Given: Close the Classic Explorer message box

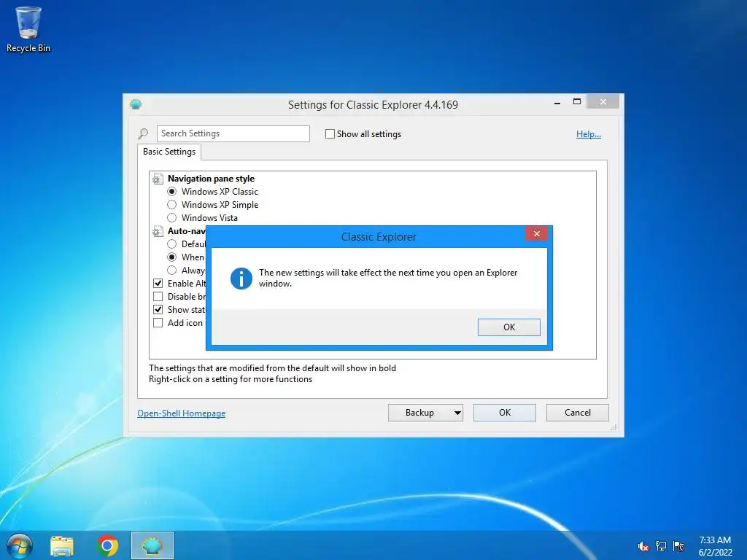Looking at the screenshot, I should tap(536, 233).
